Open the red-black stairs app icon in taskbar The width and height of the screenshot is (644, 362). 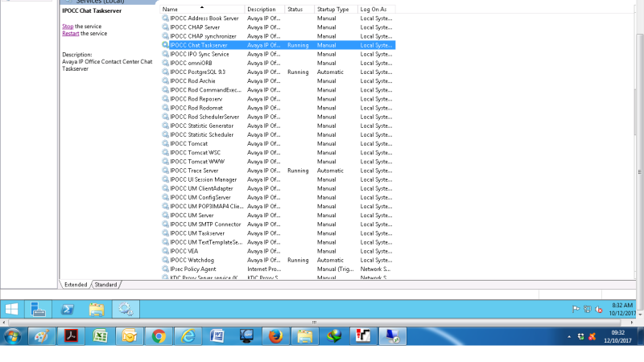click(363, 336)
